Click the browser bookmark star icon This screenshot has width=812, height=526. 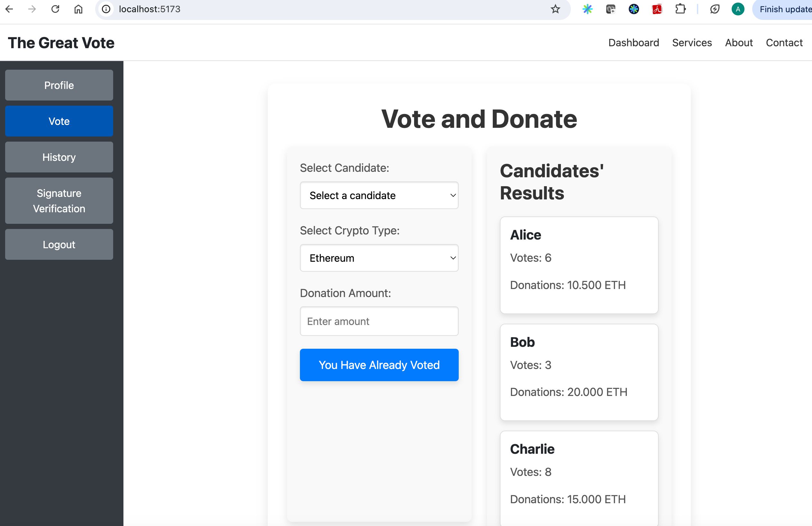pos(555,9)
